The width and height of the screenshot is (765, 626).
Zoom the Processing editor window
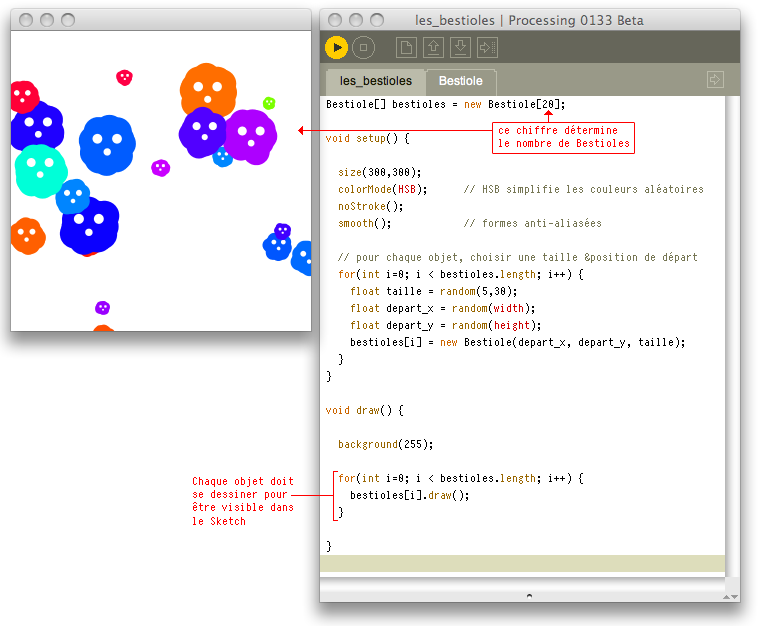(376, 20)
